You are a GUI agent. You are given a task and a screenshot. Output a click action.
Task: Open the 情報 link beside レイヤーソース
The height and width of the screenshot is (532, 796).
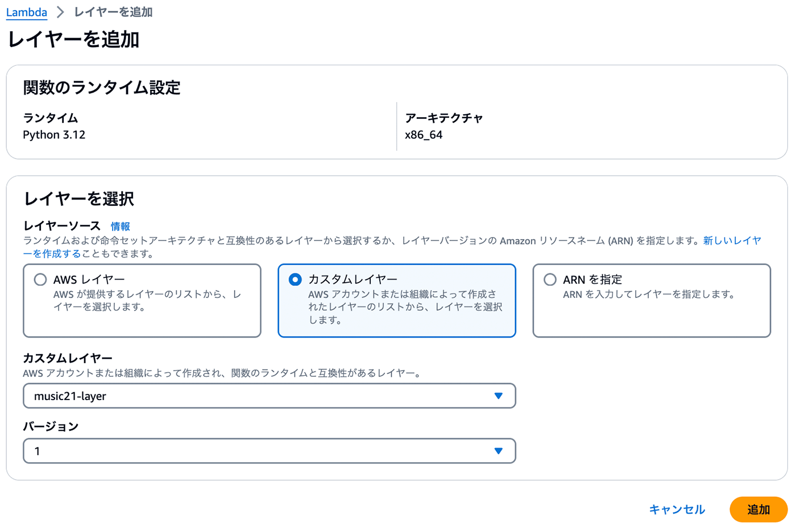click(120, 226)
